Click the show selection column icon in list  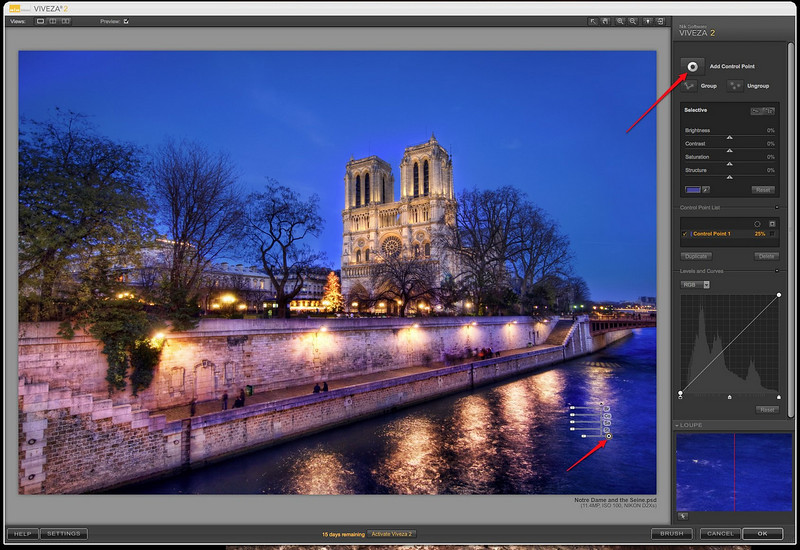click(x=772, y=224)
